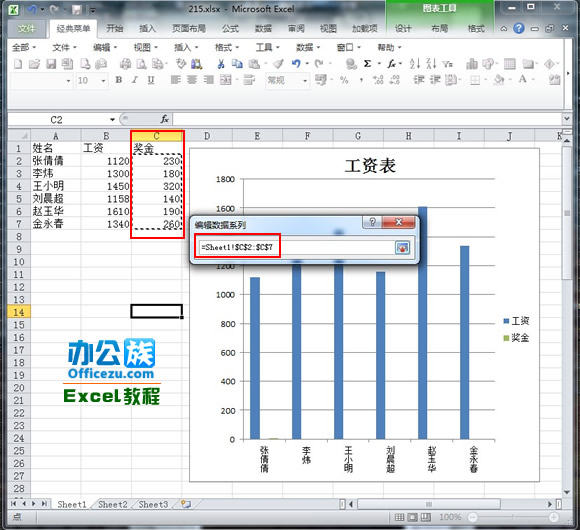Viewport: 580px width, 530px height.
Task: Click the series range input field
Action: tap(297, 247)
